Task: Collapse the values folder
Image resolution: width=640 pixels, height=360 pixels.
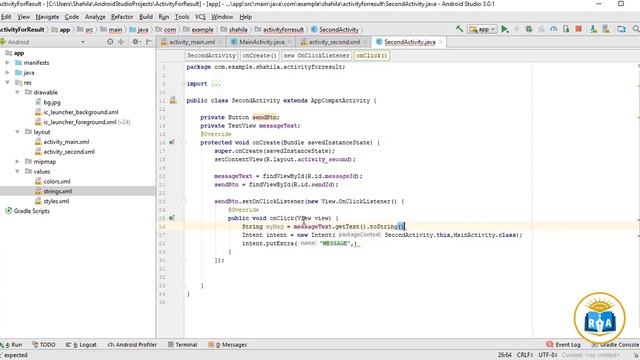Action: [18, 171]
